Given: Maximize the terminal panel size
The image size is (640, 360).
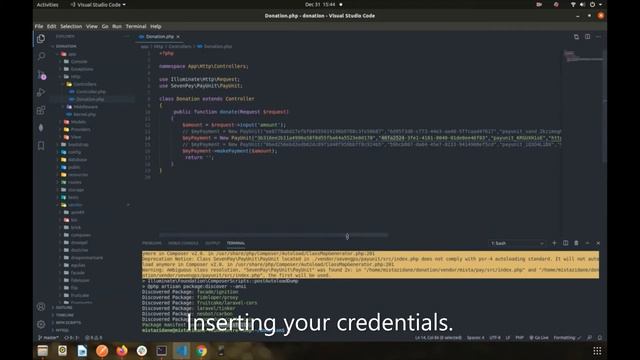Looking at the screenshot, I should tap(587, 243).
